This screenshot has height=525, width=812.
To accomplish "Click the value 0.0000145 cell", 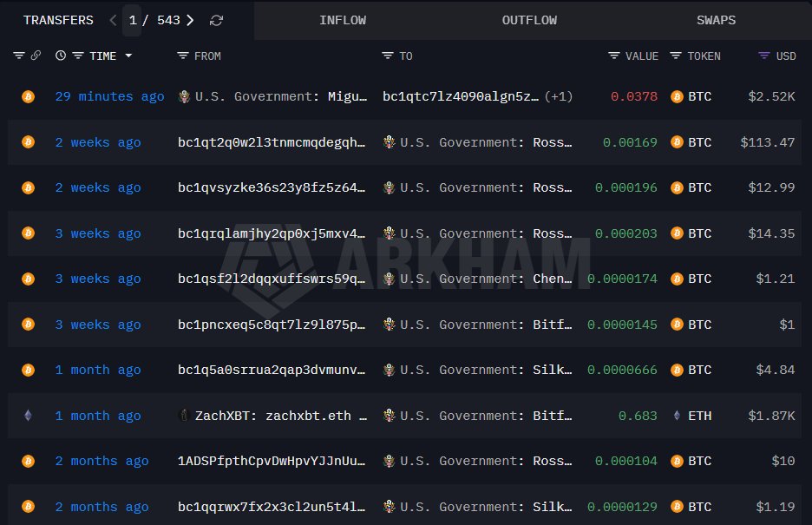I will [622, 325].
